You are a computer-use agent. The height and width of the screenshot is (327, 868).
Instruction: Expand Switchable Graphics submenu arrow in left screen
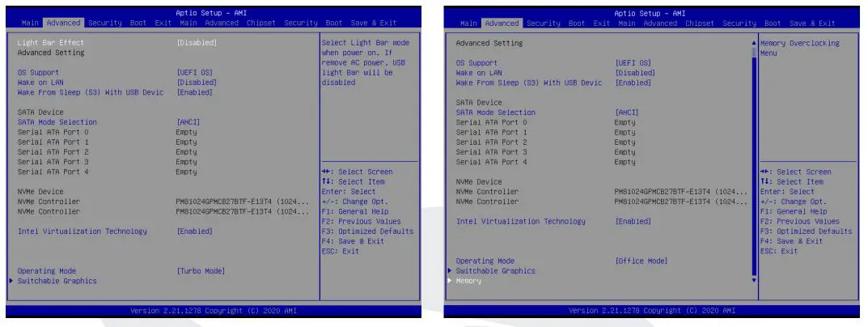tap(10, 282)
